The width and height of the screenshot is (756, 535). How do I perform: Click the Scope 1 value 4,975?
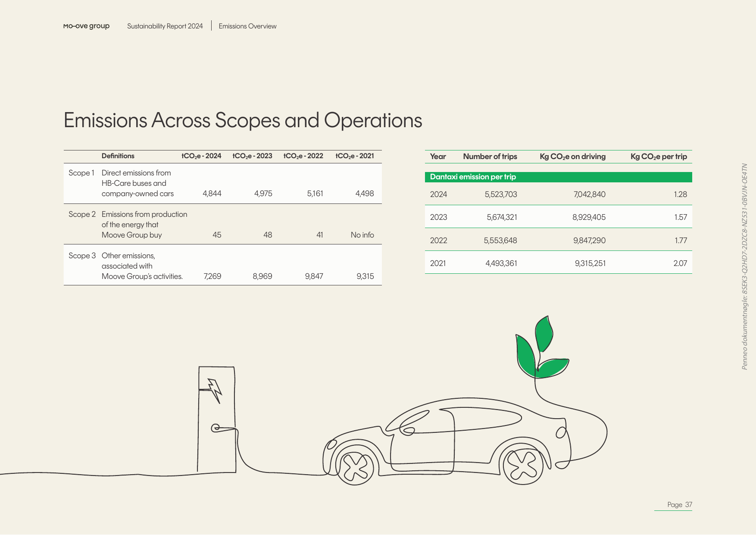(263, 194)
